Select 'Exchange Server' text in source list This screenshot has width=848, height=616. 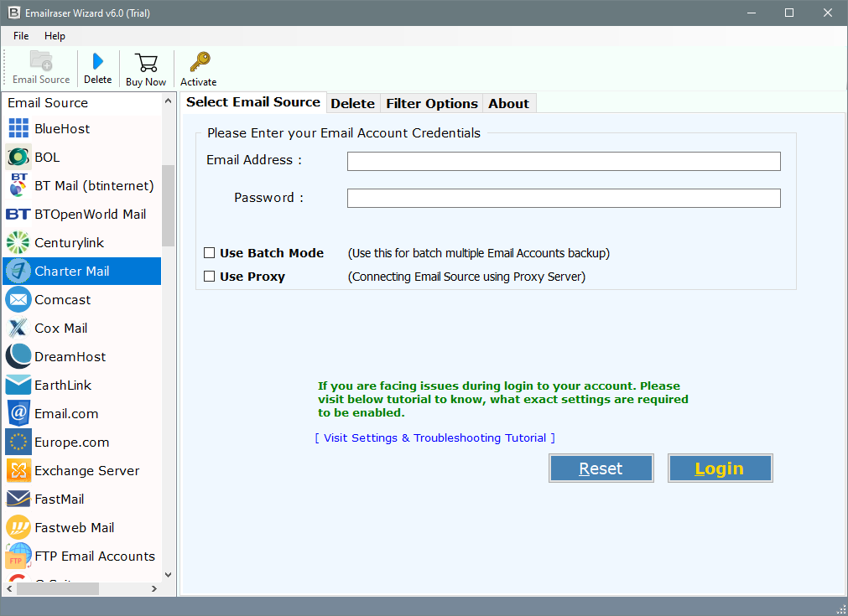pos(87,471)
